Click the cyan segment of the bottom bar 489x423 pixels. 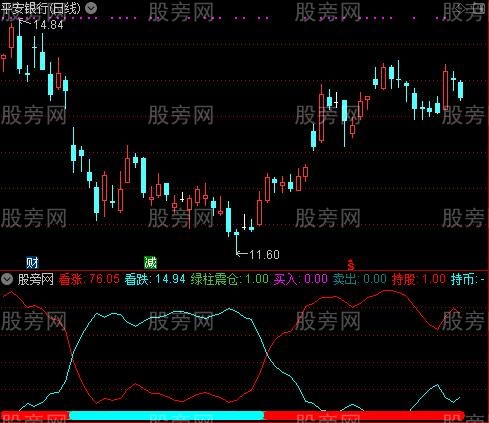click(x=167, y=415)
